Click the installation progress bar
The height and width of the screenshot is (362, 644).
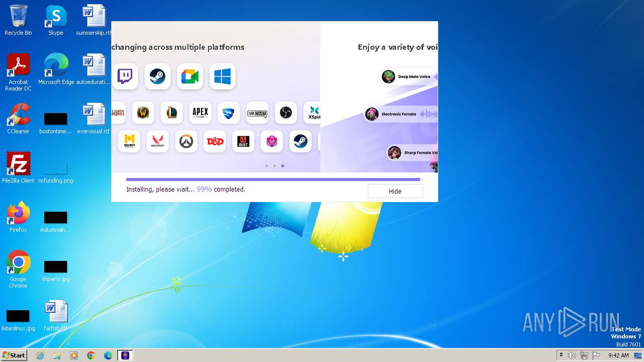click(x=274, y=179)
